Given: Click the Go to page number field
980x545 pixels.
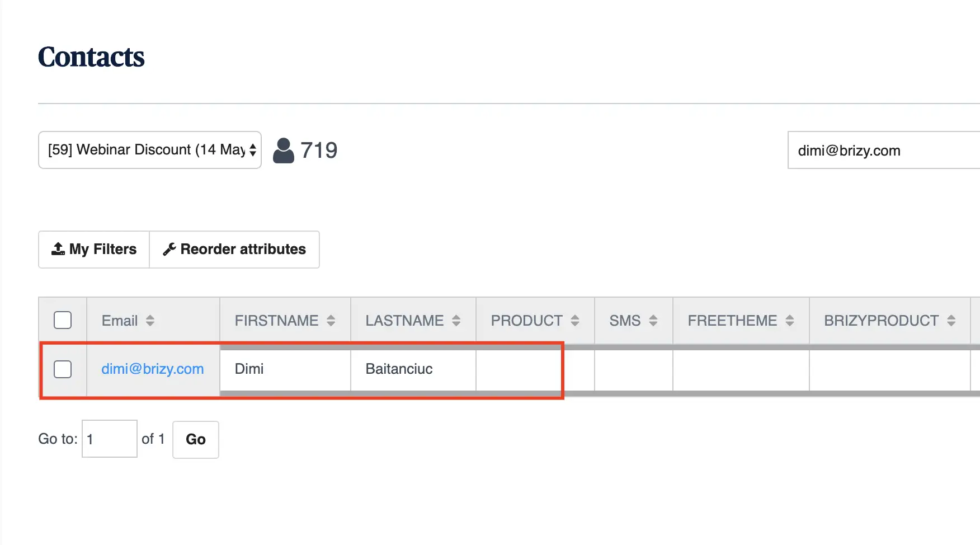Looking at the screenshot, I should [x=110, y=439].
